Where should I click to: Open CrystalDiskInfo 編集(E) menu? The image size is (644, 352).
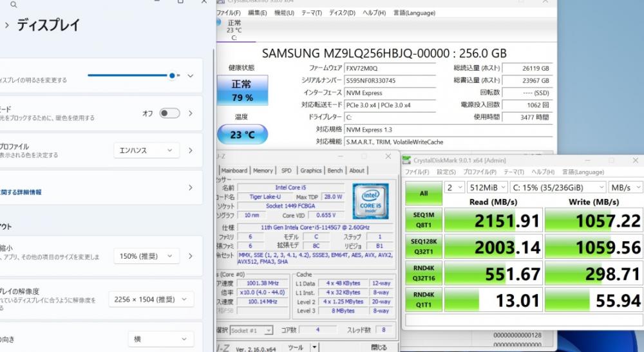258,13
